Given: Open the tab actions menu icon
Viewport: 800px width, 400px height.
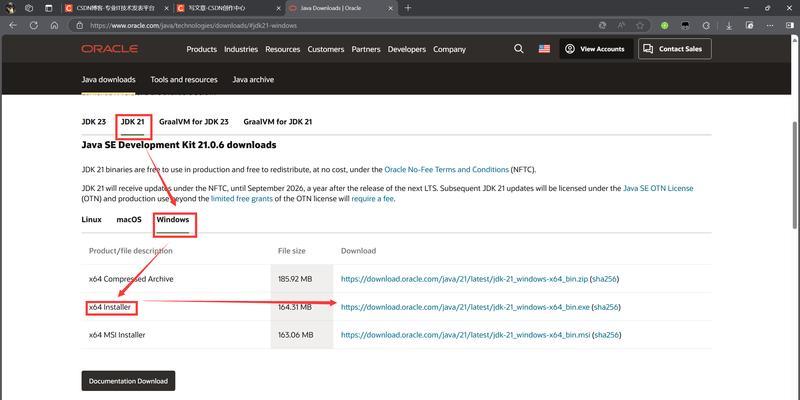Looking at the screenshot, I should [x=48, y=8].
